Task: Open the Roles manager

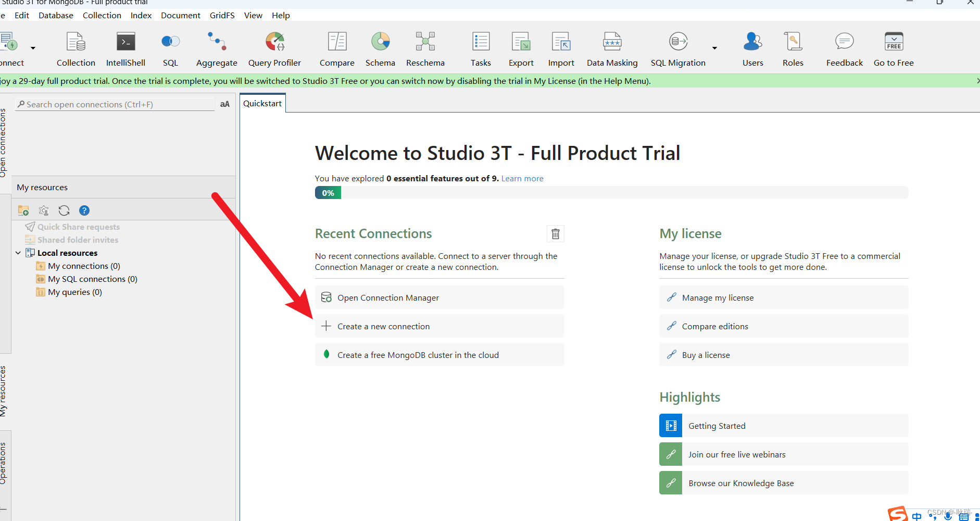Action: [x=793, y=49]
